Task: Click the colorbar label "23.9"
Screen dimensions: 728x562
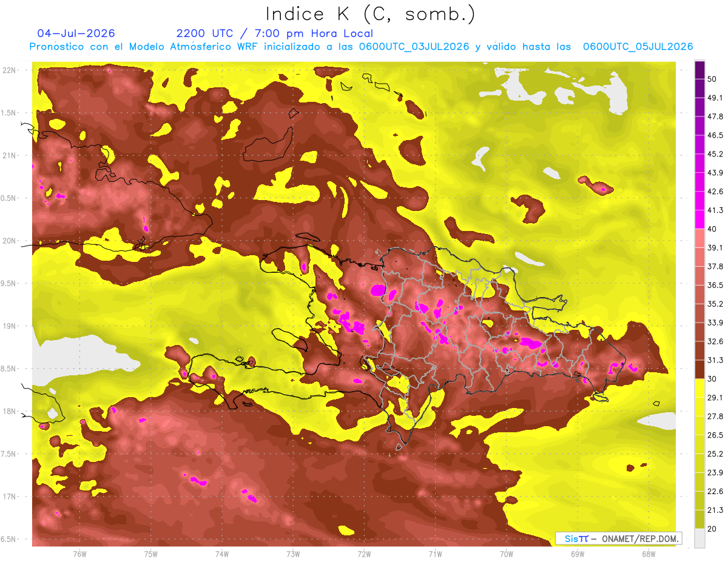Action: coord(715,473)
